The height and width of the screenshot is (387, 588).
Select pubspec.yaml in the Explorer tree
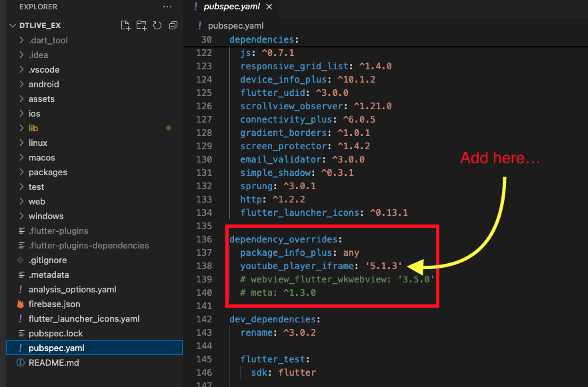click(94, 348)
